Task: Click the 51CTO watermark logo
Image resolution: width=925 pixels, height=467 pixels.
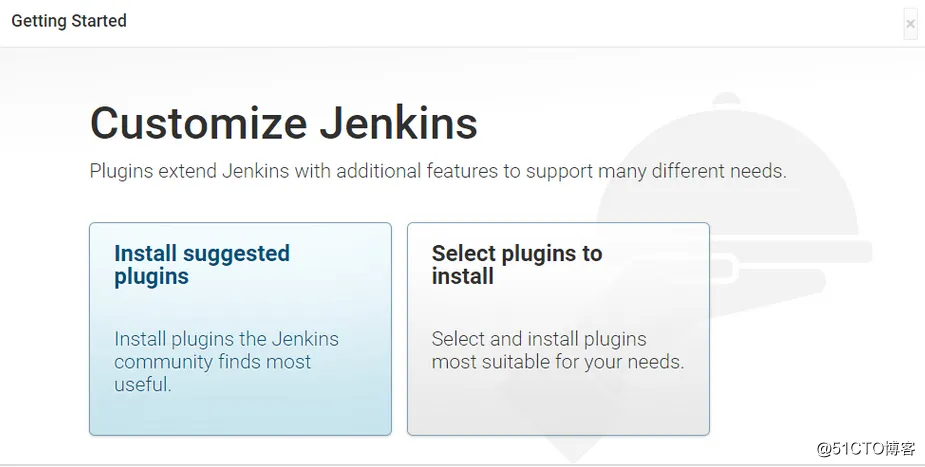Action: tap(866, 449)
